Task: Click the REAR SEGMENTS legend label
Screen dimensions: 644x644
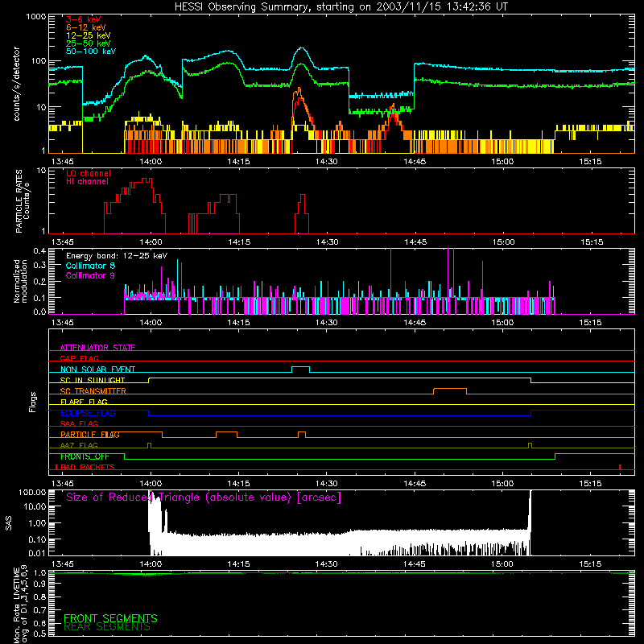Action: (107, 627)
